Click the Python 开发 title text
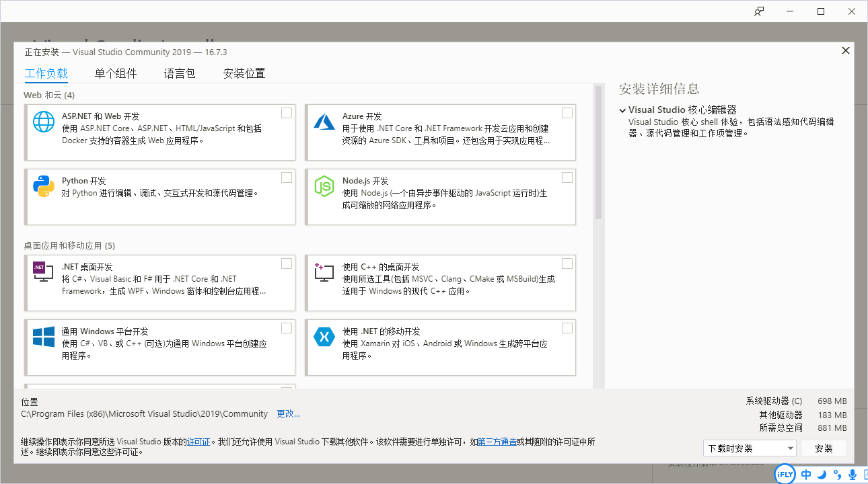Viewport: 868px width, 484px height. (x=84, y=181)
